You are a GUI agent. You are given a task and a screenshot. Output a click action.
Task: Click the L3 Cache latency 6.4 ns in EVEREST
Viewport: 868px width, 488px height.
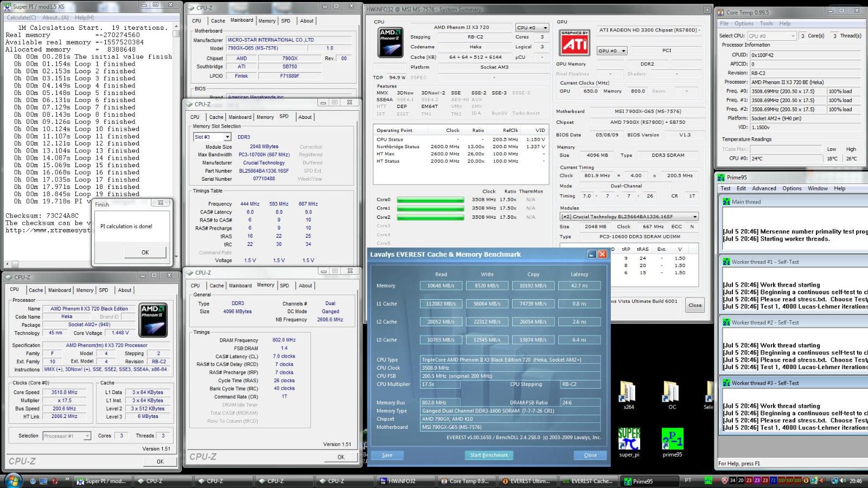[579, 340]
